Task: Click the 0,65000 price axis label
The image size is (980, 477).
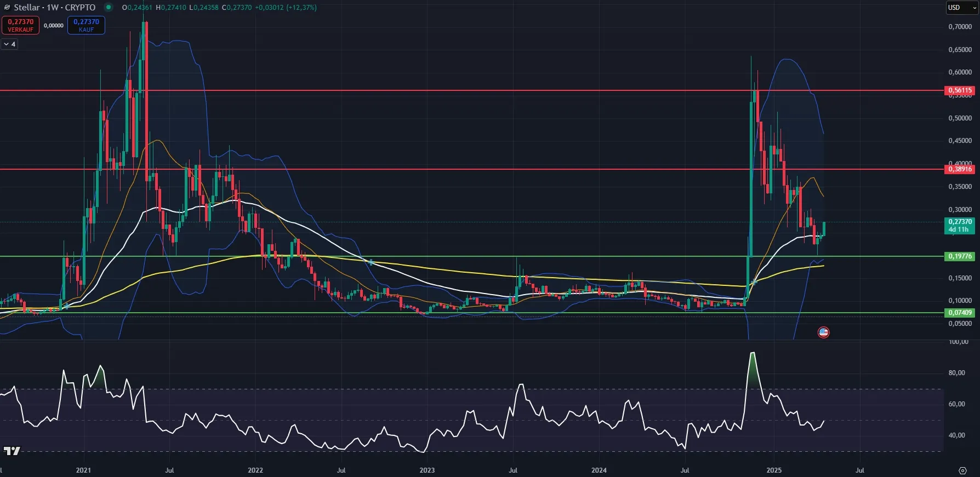Action: (960, 50)
